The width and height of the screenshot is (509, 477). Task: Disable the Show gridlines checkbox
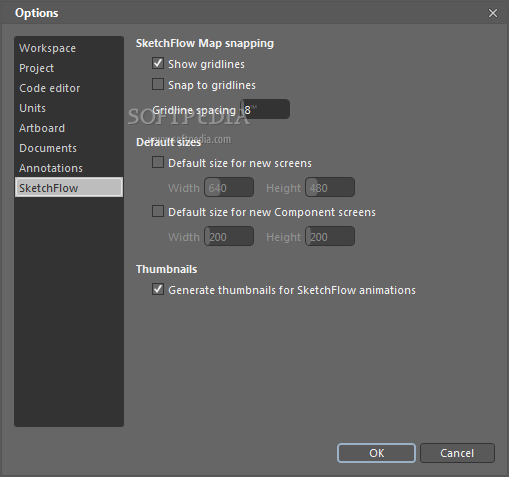[158, 63]
